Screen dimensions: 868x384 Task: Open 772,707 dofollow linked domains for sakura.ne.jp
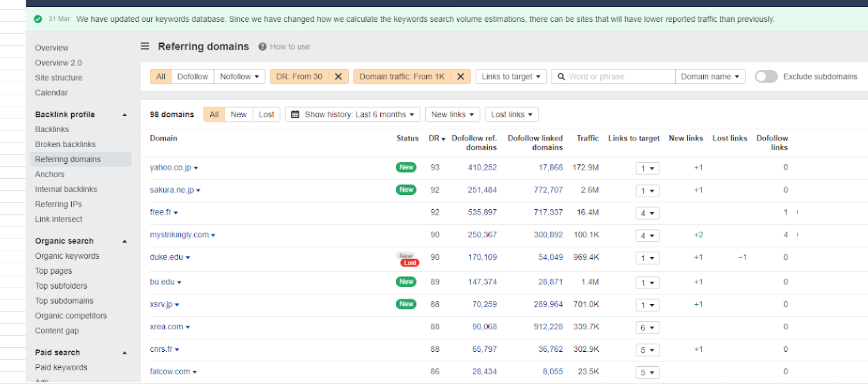[549, 190]
